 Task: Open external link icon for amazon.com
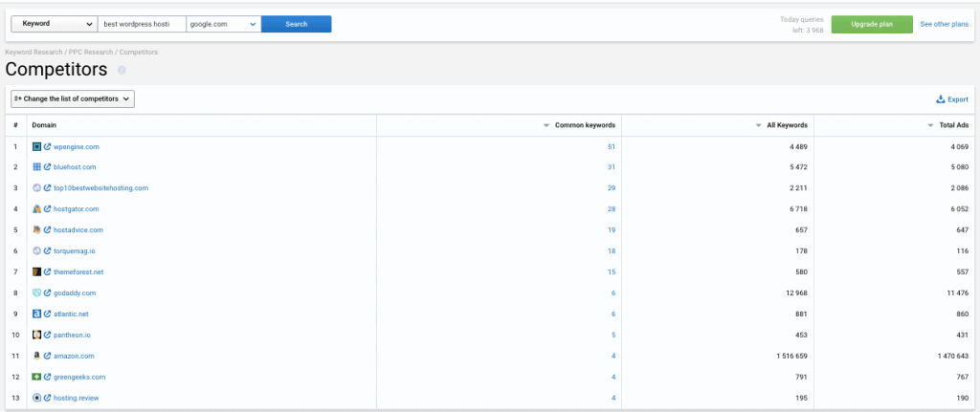click(x=47, y=356)
